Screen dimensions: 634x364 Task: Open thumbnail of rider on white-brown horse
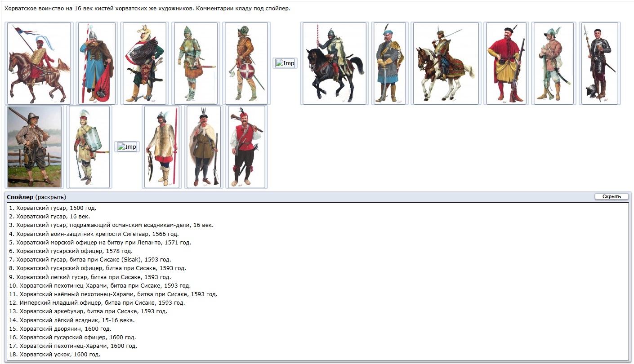446,63
